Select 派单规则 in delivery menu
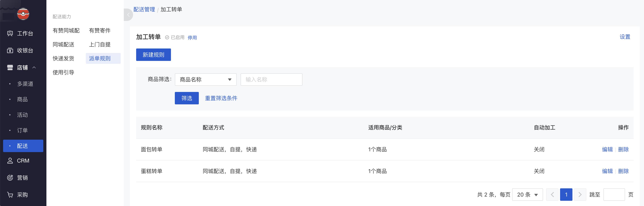644x206 pixels. tap(100, 58)
